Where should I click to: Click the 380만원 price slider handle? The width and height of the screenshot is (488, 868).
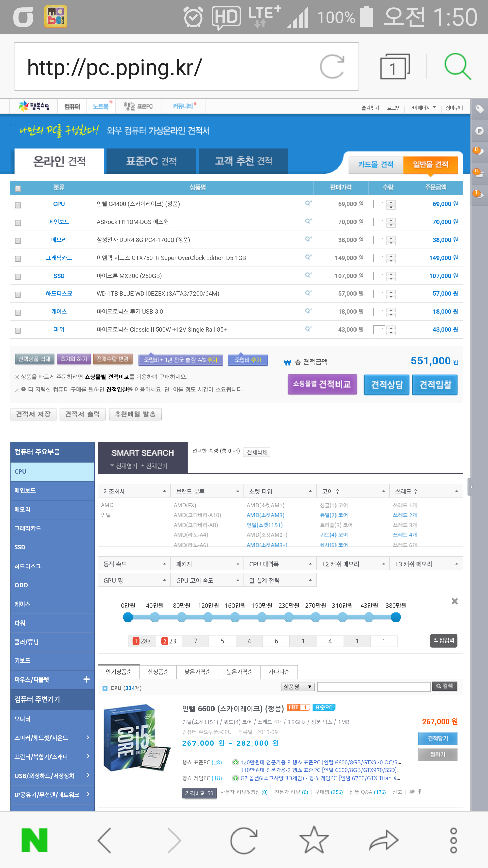(395, 618)
